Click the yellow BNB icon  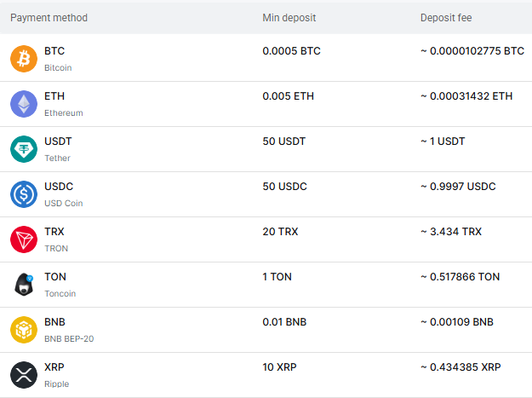point(24,330)
